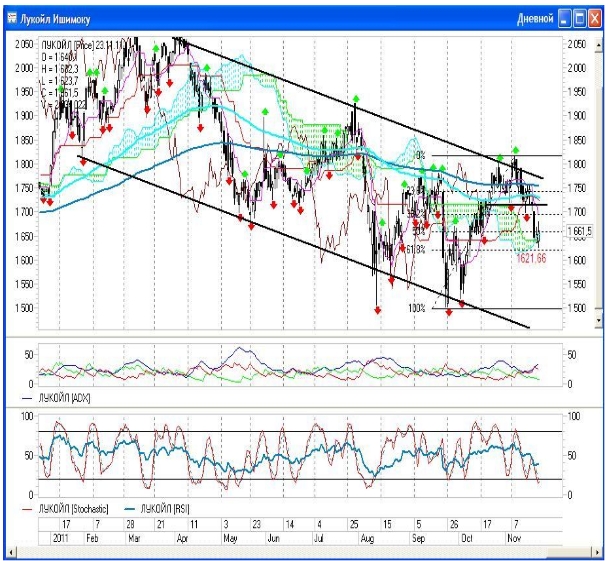Click the Лукойл Ишимоку window title text

click(55, 19)
